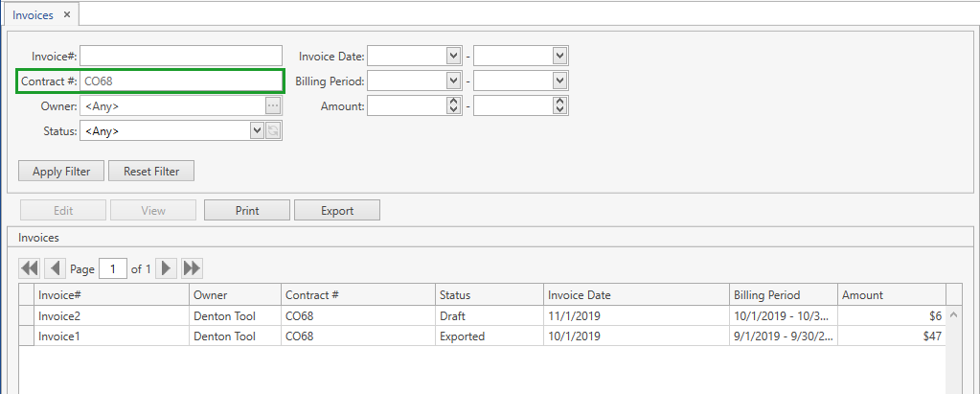Click the row selector for Invoice2
Screen dimensions: 980x394
pyautogui.click(x=27, y=315)
